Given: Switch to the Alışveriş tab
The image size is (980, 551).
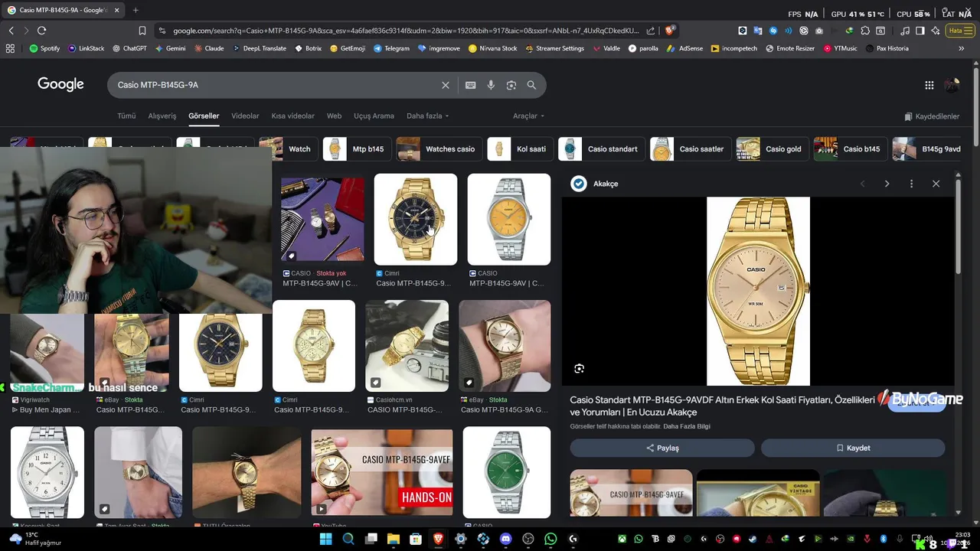Looking at the screenshot, I should point(162,116).
